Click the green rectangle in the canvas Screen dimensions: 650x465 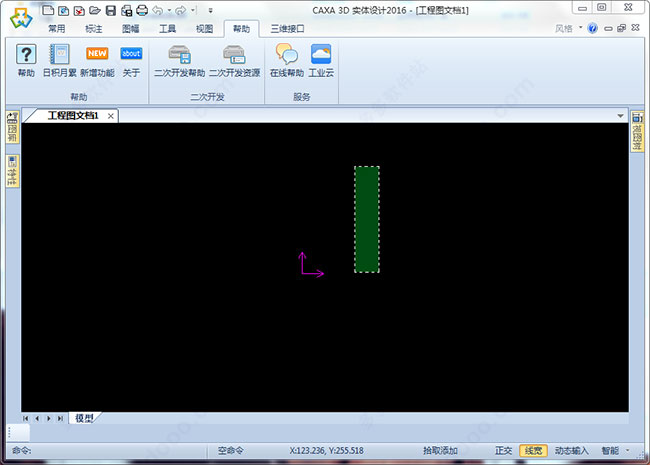pyautogui.click(x=367, y=219)
